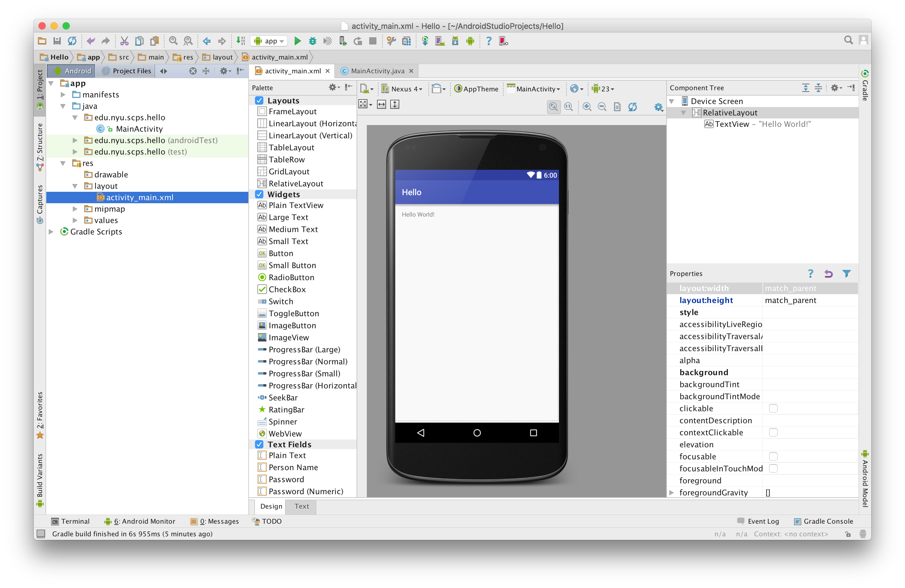Click the Cut scissors icon
Viewport: 905px width, 588px height.
124,41
